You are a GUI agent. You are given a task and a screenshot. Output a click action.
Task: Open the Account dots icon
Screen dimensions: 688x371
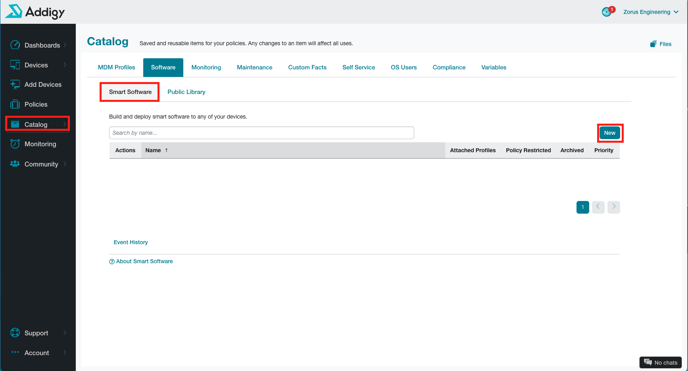click(x=15, y=352)
